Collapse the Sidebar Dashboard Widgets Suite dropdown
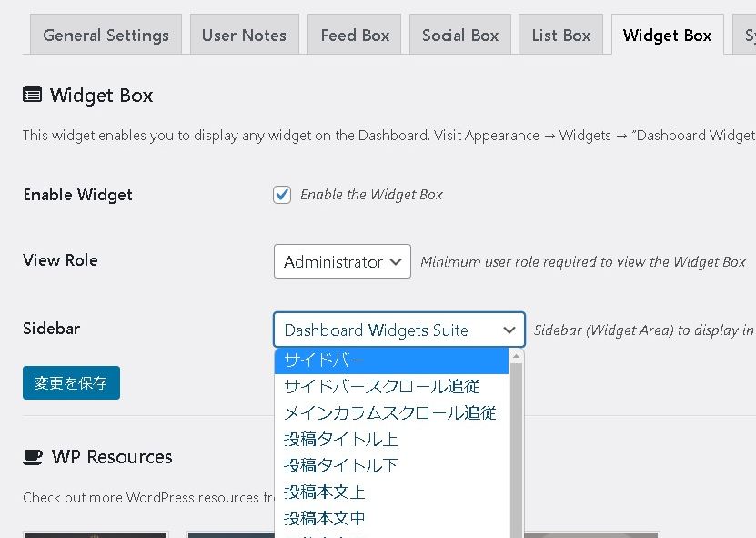 (x=398, y=330)
